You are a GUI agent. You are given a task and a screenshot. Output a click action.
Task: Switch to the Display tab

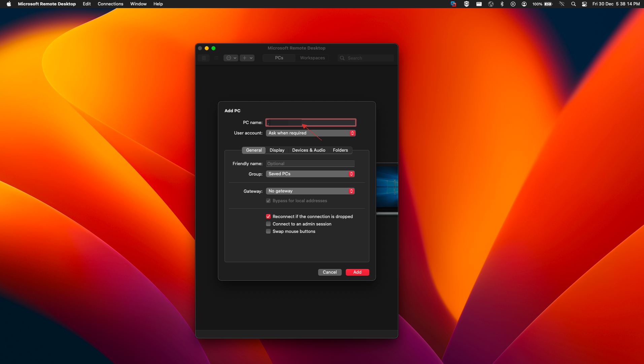point(277,150)
